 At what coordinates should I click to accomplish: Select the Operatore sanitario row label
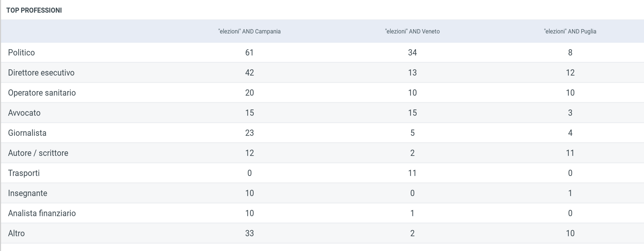(x=42, y=93)
